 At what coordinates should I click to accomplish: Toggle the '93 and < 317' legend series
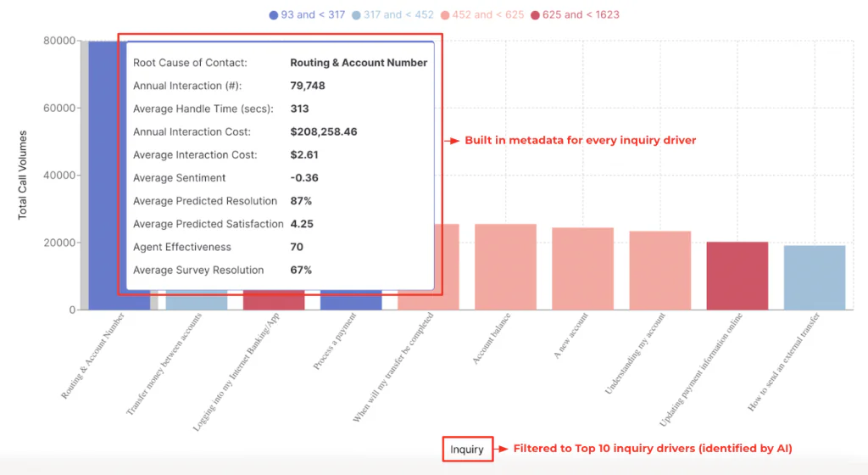tap(307, 15)
